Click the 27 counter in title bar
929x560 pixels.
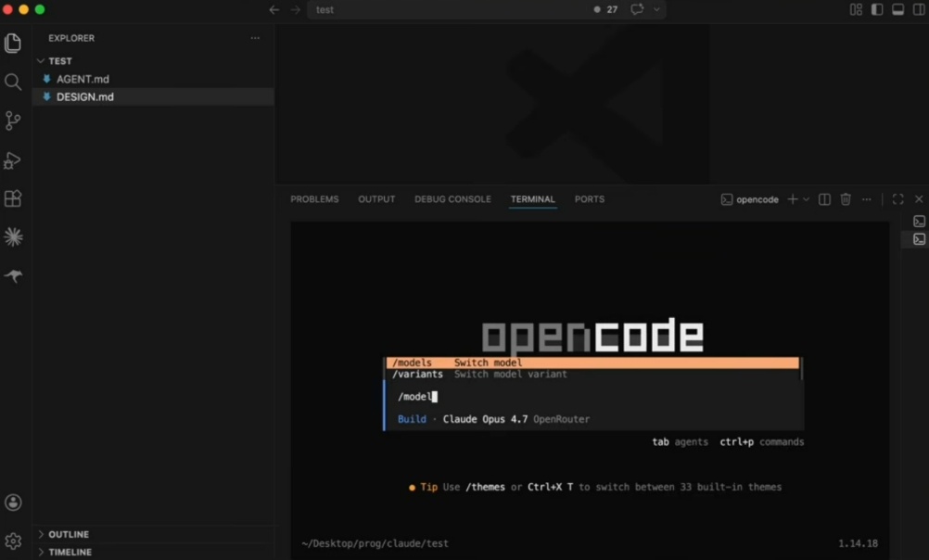(612, 9)
